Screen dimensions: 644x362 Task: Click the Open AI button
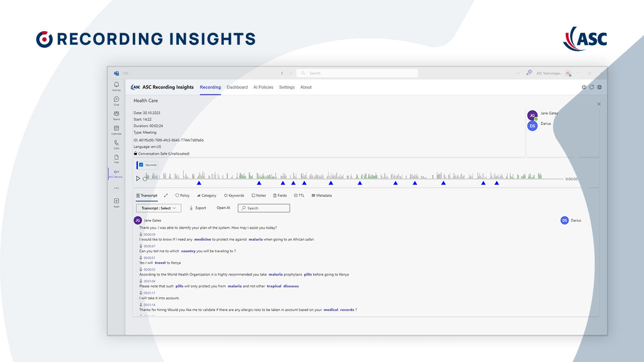tap(223, 208)
